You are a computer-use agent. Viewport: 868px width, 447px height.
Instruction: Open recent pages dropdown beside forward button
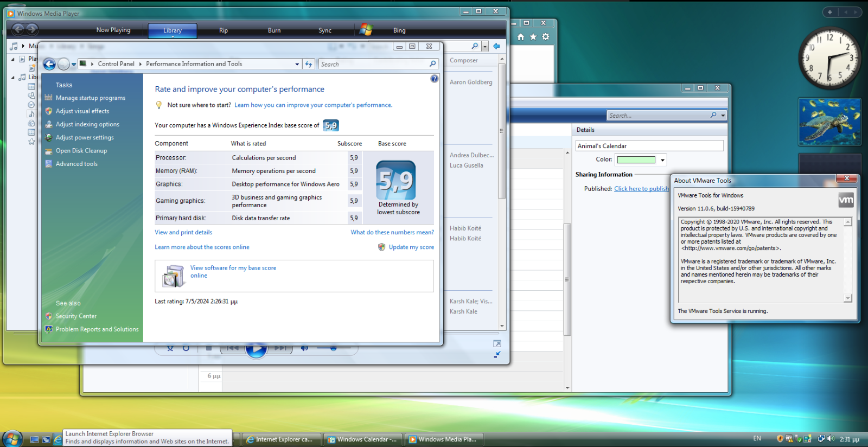(x=74, y=65)
